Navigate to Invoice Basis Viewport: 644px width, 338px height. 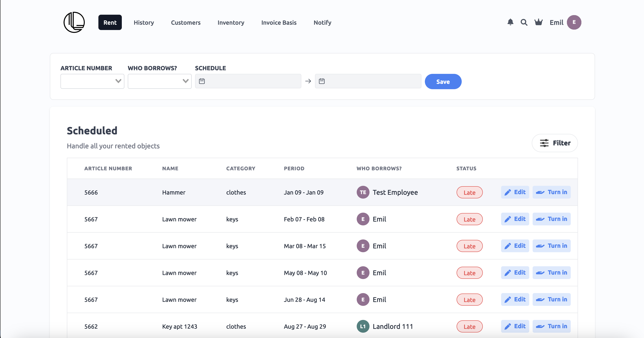pos(279,23)
